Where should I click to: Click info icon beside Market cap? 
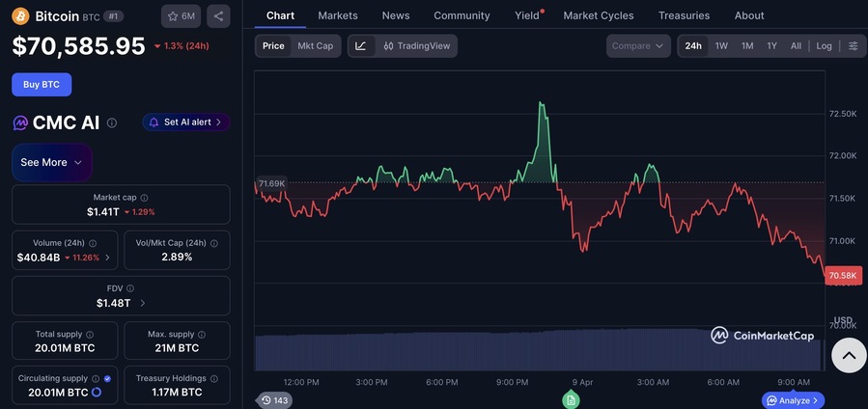click(x=144, y=197)
